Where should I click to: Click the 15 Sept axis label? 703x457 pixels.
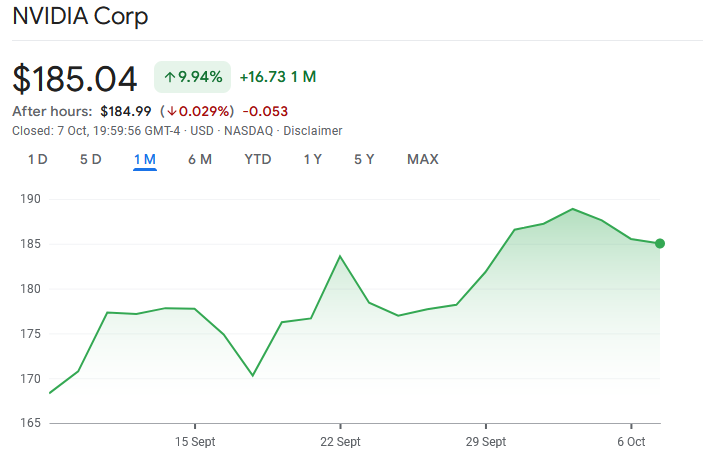[x=195, y=442]
